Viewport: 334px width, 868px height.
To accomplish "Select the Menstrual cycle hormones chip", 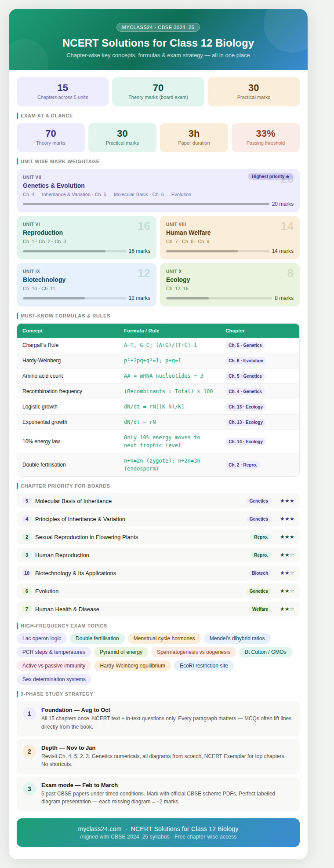I will 164,638.
